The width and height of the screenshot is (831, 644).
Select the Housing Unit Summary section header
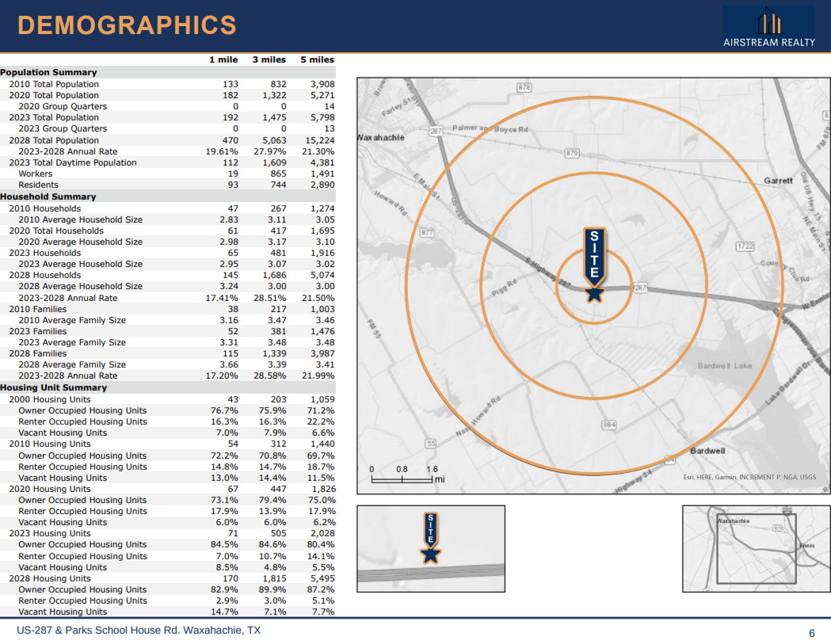pyautogui.click(x=53, y=387)
